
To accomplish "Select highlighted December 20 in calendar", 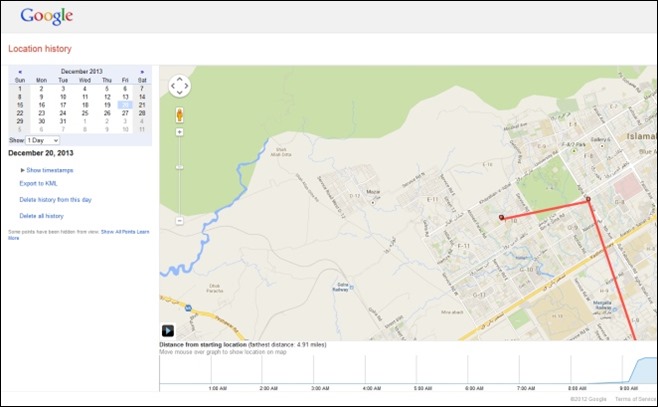I will 125,105.
